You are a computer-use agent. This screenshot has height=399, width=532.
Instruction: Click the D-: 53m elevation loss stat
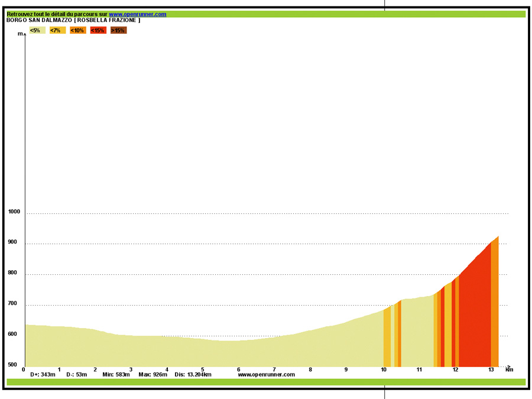[x=77, y=375]
